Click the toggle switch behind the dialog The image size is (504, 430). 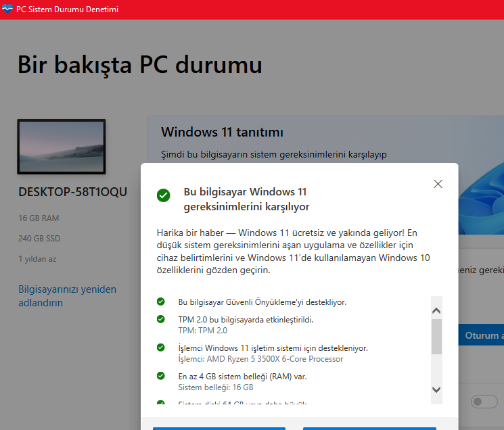(x=484, y=402)
